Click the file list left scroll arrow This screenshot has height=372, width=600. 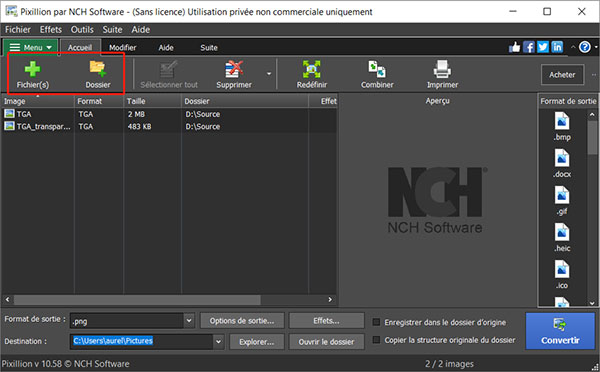pos(7,299)
